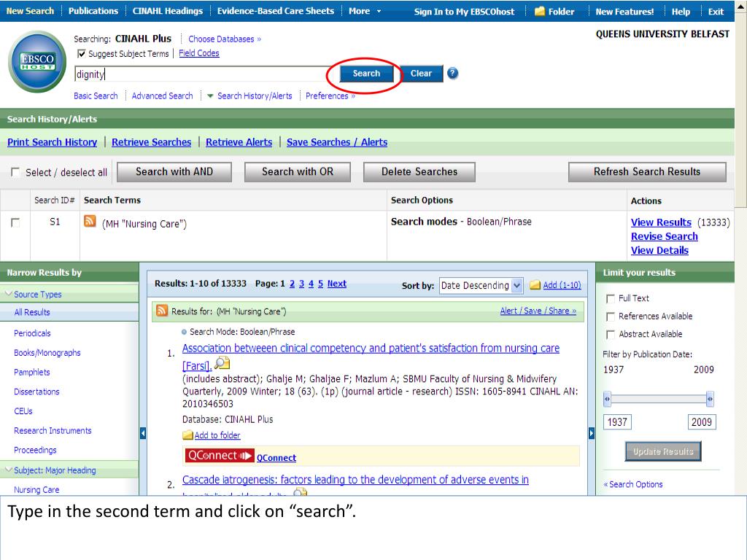Select the S1 search checkbox

pos(15,222)
